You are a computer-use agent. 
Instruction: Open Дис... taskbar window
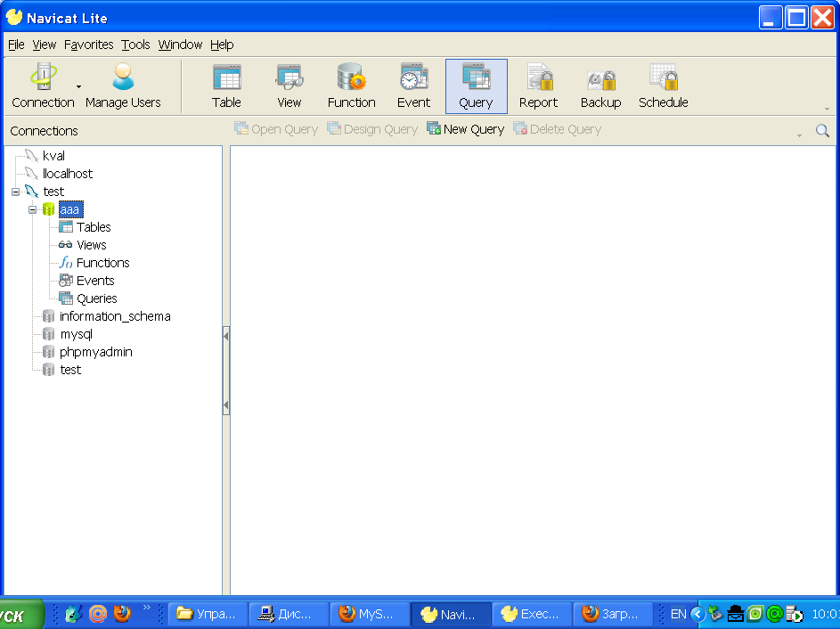[289, 614]
